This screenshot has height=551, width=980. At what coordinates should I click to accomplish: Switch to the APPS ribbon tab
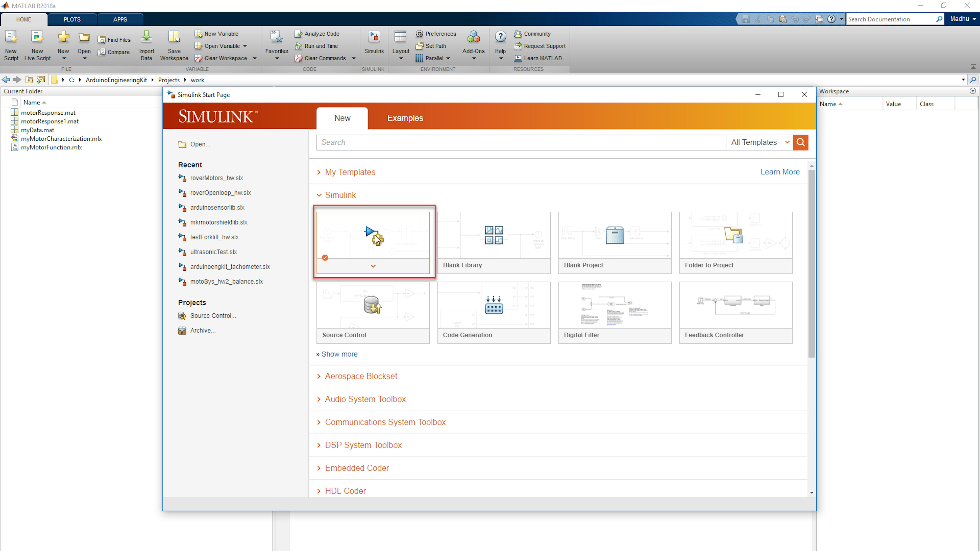click(120, 19)
